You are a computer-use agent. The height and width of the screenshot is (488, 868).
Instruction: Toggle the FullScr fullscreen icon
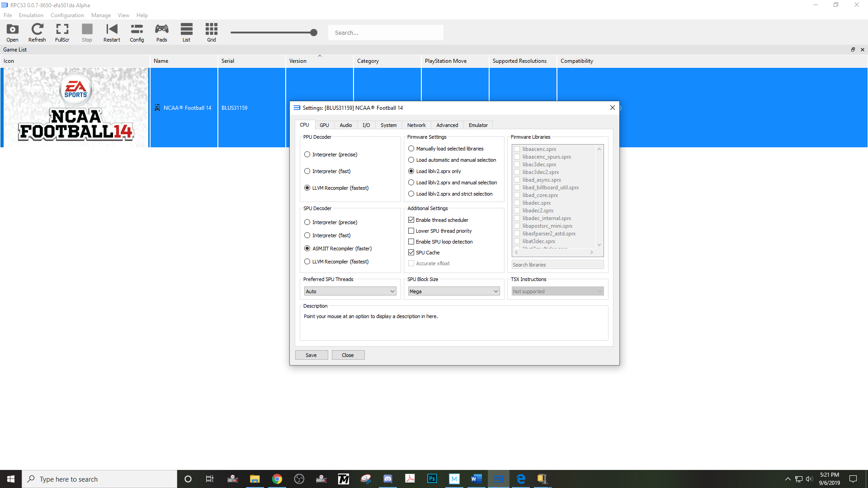(x=62, y=33)
